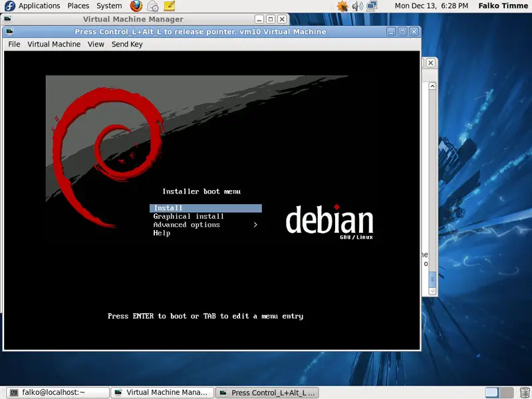Click the scrollbar thumb in background dialog

tap(432, 279)
